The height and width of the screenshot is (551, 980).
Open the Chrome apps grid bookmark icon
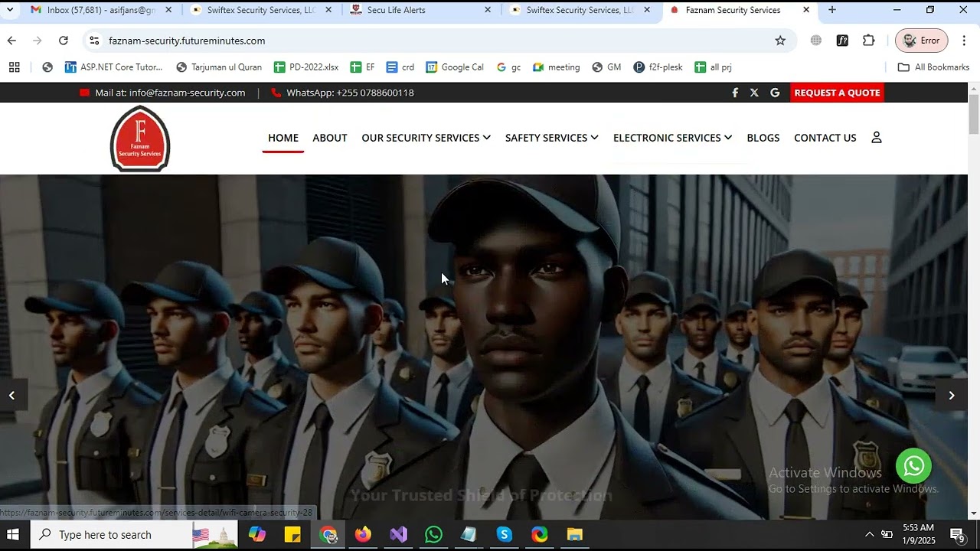pyautogui.click(x=15, y=67)
